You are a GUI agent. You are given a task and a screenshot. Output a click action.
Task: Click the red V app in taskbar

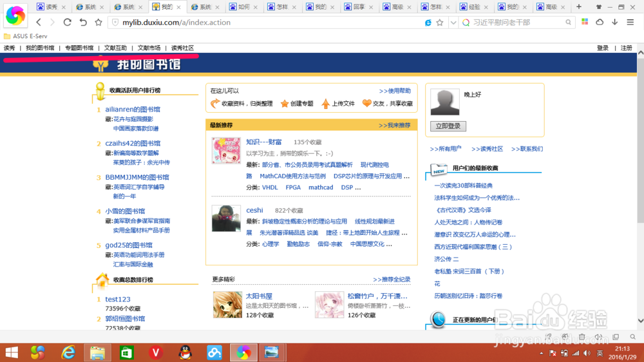156,352
